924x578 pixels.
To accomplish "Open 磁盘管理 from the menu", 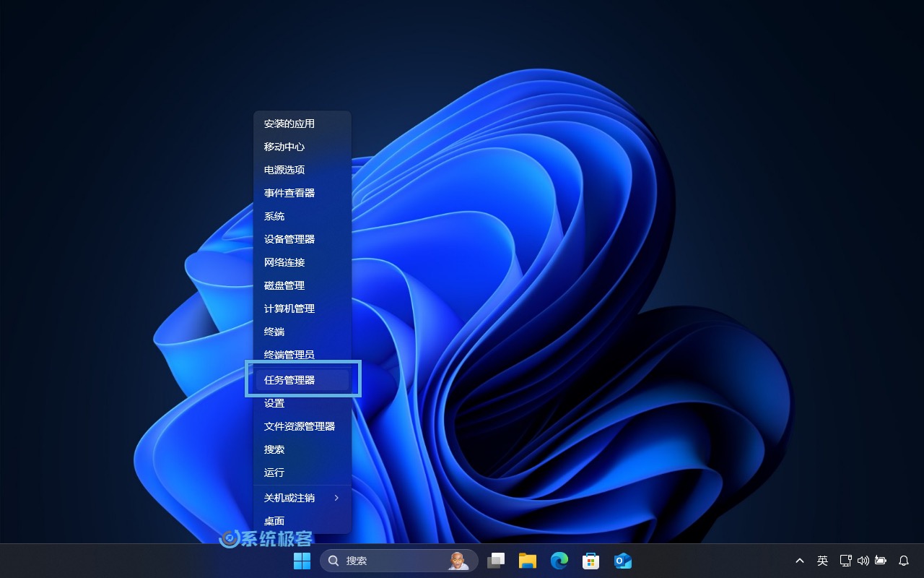I will click(302, 285).
